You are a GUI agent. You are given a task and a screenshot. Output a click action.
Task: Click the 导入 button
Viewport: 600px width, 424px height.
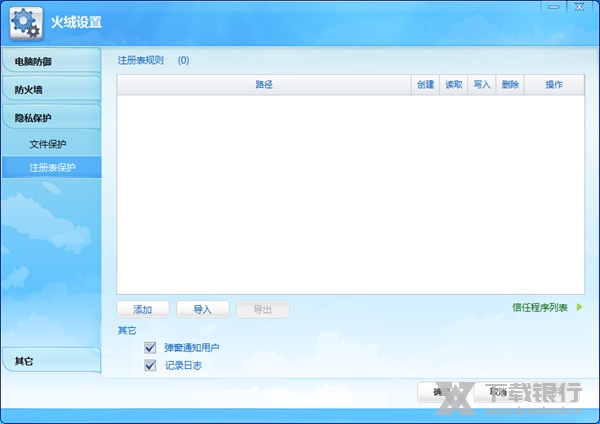(x=202, y=310)
